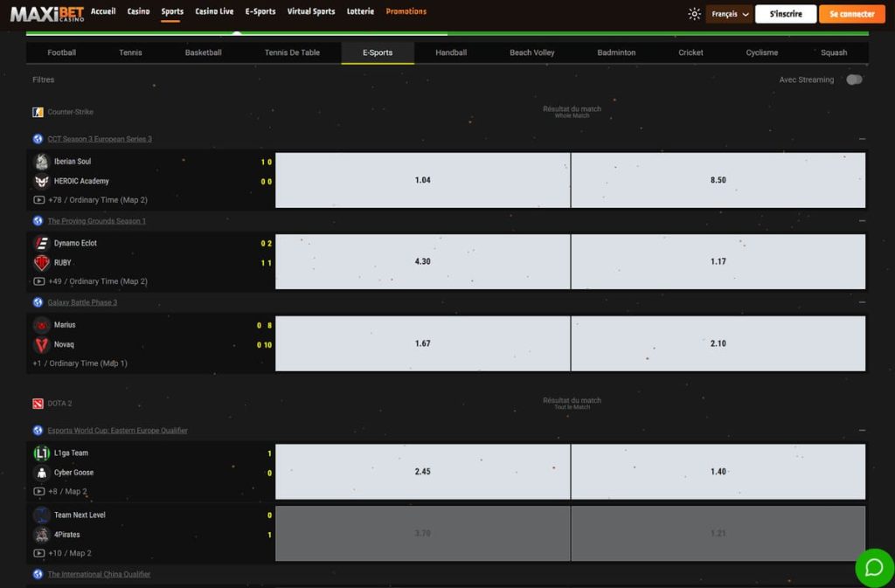Screen dimensions: 895x588
Task: Click globe icon beside Esports World Cup qualifier
Action: pyautogui.click(x=38, y=430)
